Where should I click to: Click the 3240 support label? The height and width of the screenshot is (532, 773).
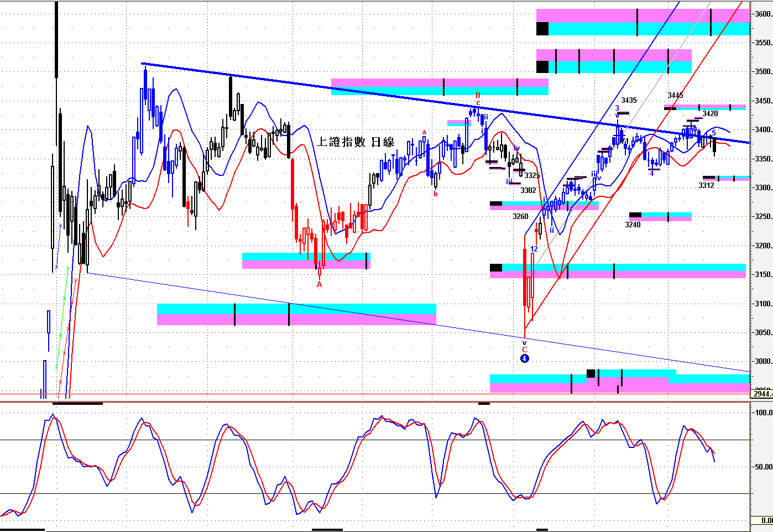coord(633,225)
